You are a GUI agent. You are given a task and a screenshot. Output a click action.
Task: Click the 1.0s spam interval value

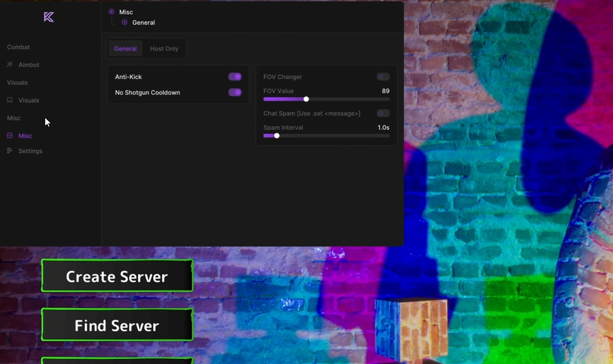pos(384,127)
